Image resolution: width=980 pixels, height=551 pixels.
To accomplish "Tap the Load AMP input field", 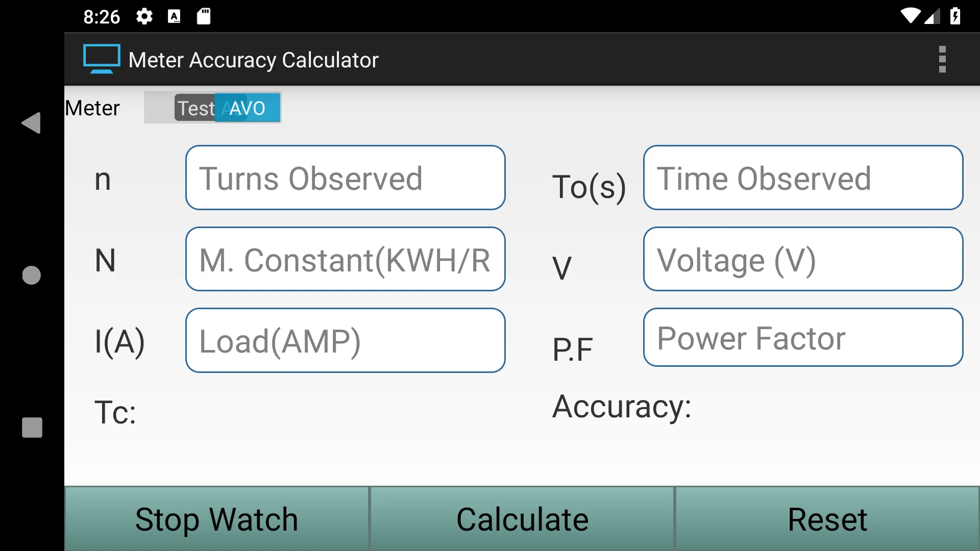I will [345, 340].
